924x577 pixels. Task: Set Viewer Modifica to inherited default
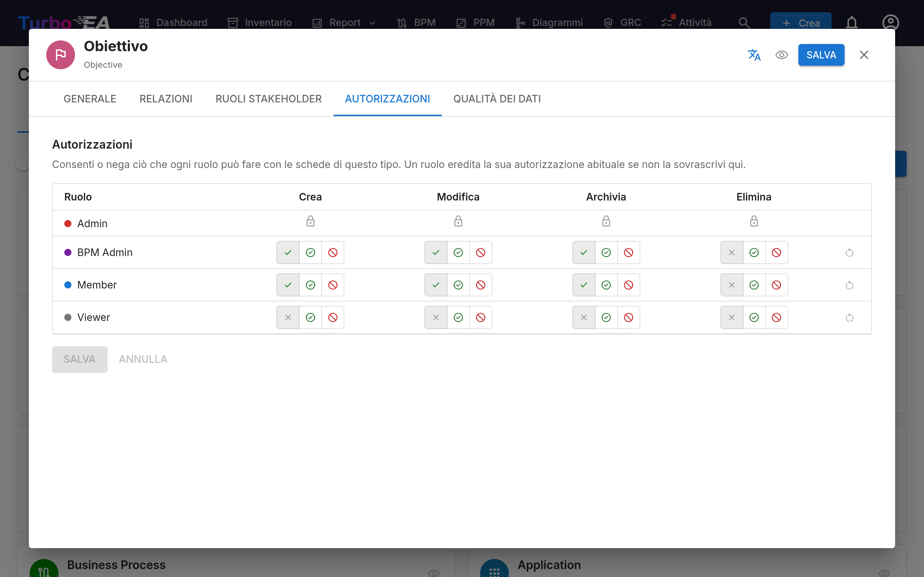tap(436, 317)
